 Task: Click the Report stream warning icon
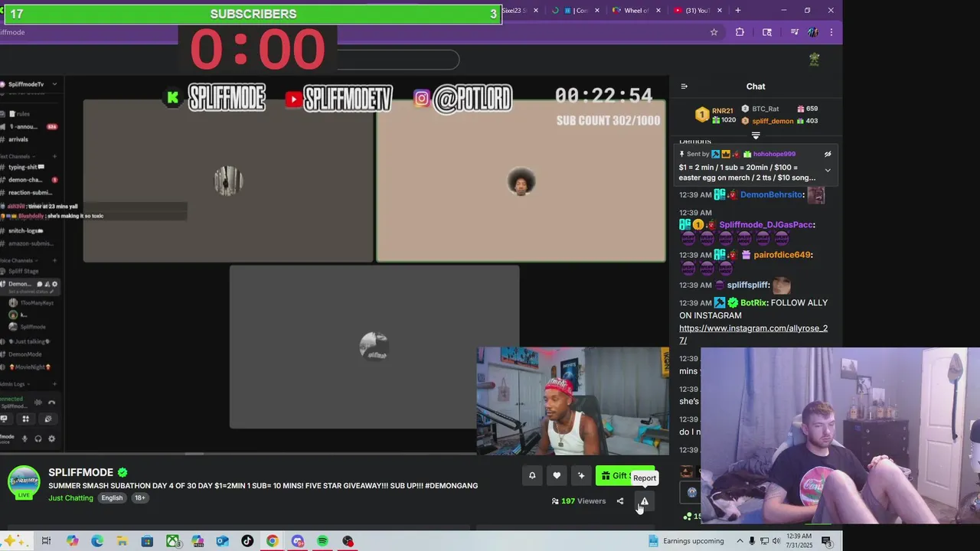645,501
